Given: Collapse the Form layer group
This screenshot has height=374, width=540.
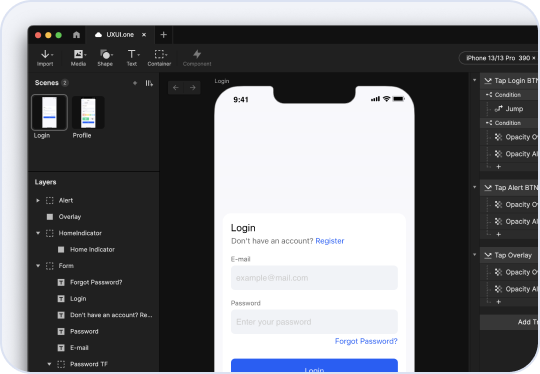Looking at the screenshot, I should coord(38,266).
